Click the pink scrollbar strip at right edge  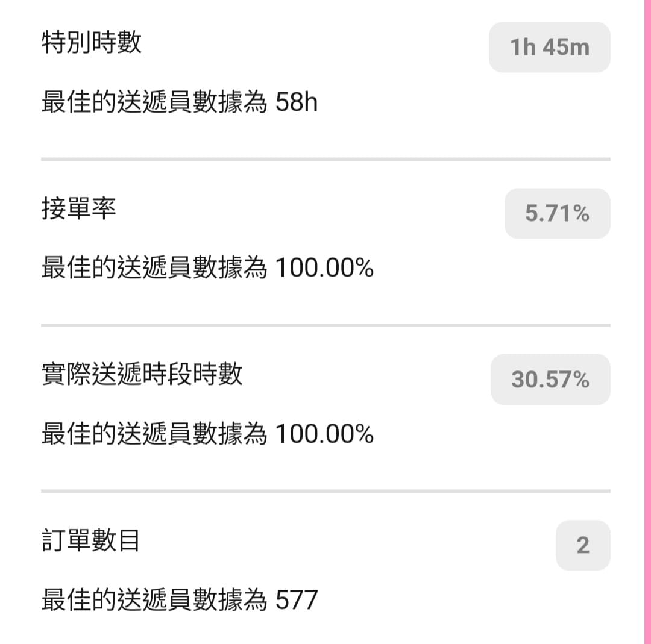click(647, 322)
